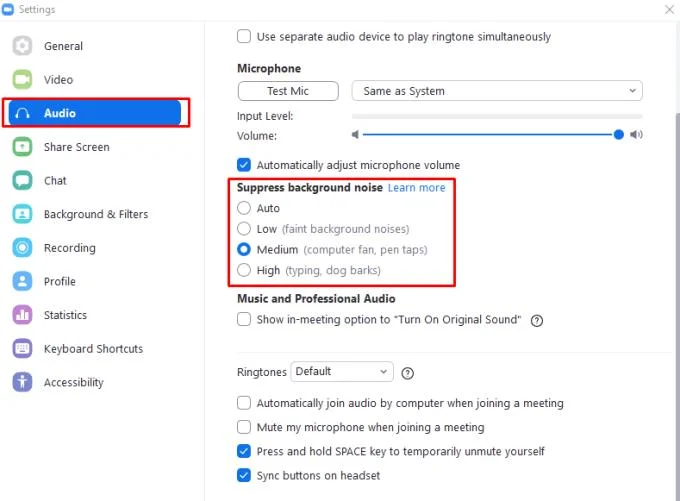
Task: Select High noise suppression option
Action: [x=244, y=270]
